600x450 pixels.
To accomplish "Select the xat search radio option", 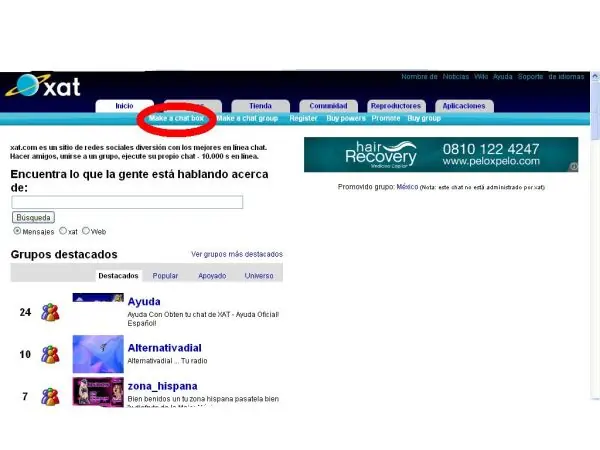I will (x=63, y=231).
